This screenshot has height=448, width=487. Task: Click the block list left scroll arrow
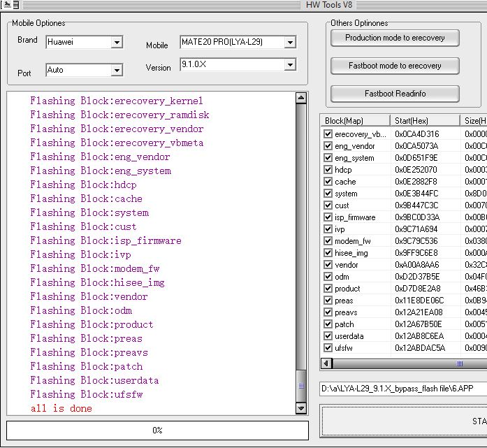[x=326, y=363]
